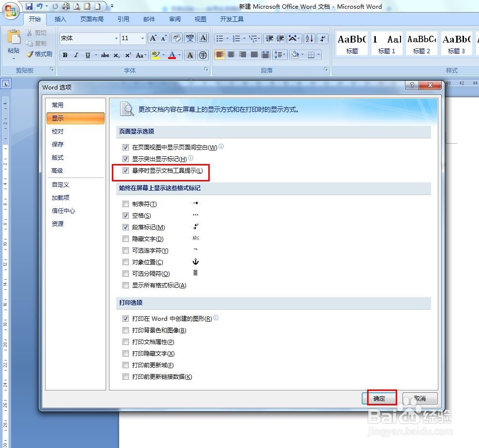Align text left
This screenshot has height=448, width=479.
(220, 55)
